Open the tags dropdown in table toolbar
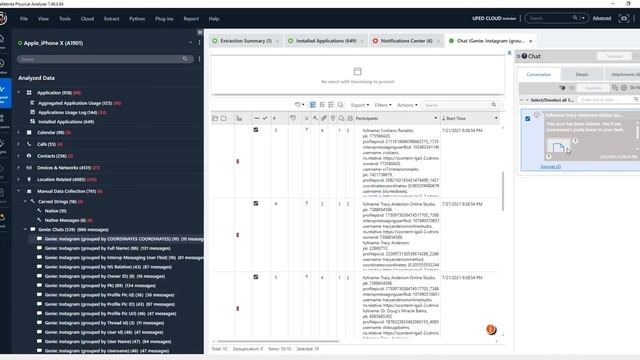The width and height of the screenshot is (640, 360). click(300, 105)
